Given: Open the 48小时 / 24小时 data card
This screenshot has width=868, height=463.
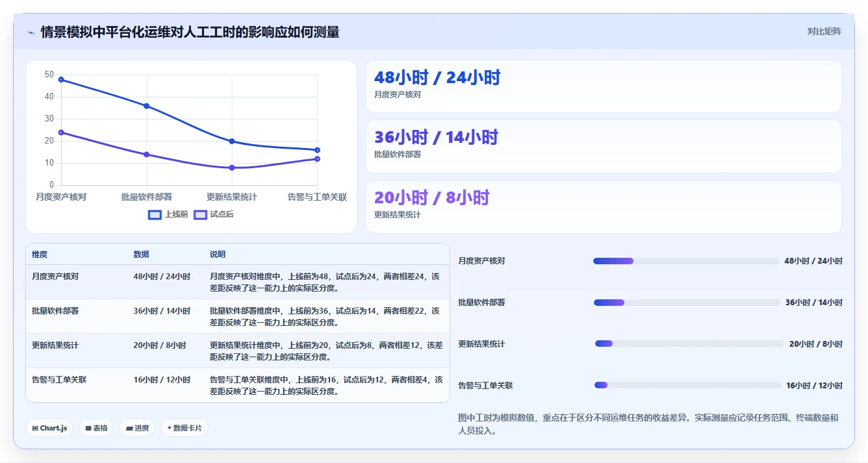Looking at the screenshot, I should [x=604, y=86].
